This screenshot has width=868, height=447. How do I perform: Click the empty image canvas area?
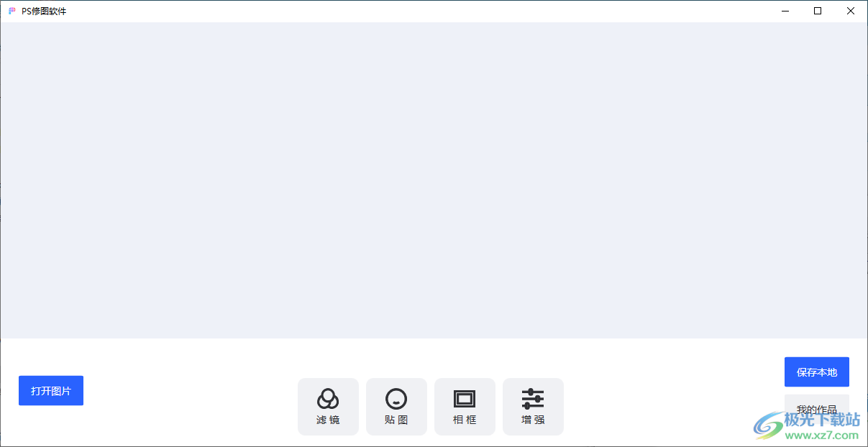[x=434, y=180]
